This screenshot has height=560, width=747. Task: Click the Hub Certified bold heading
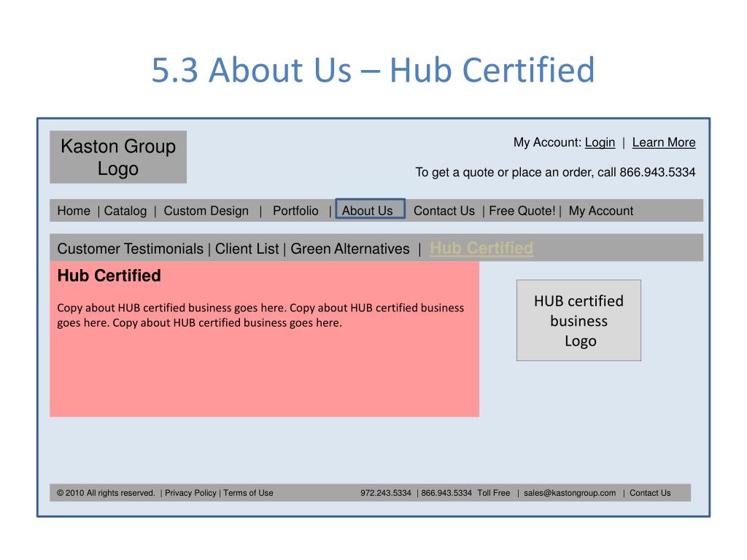(109, 275)
